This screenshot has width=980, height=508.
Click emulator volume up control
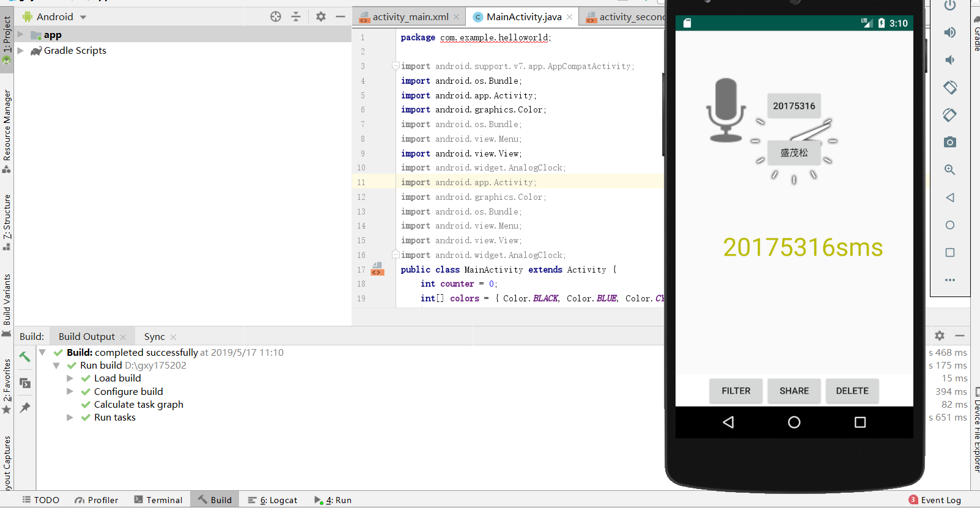pyautogui.click(x=950, y=32)
